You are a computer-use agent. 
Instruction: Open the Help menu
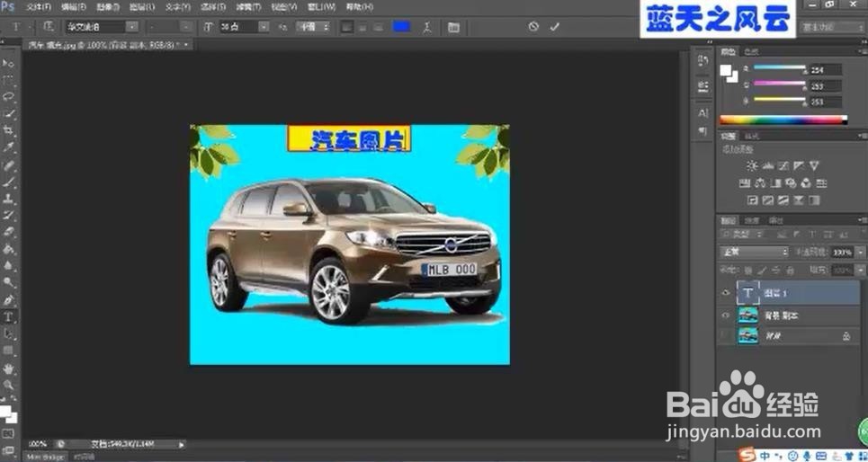point(359,7)
